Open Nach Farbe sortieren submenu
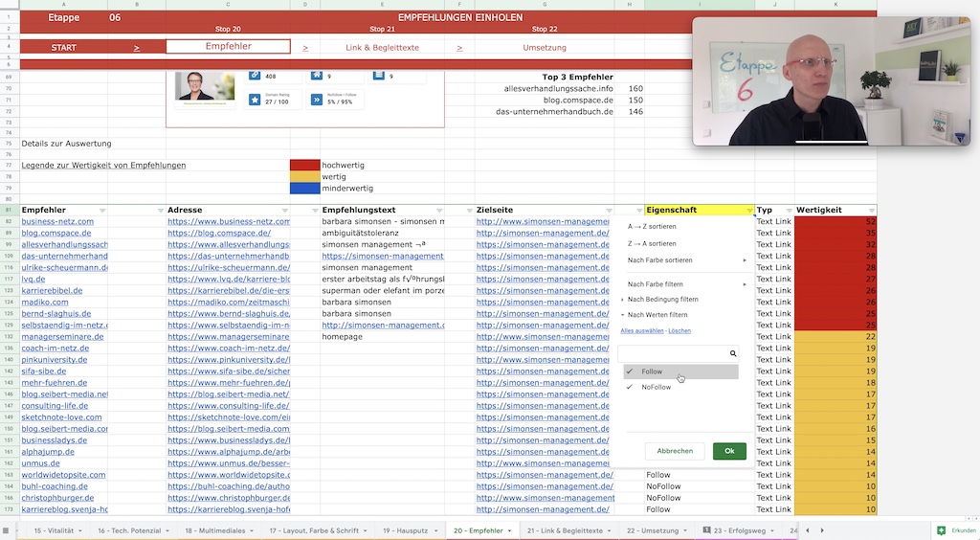This screenshot has height=540, width=980. tap(685, 260)
